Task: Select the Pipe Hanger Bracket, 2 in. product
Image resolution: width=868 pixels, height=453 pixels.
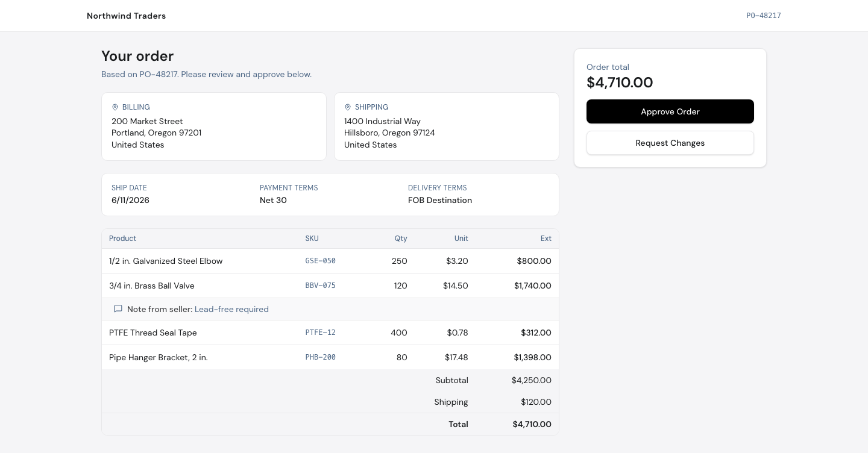Action: click(x=158, y=357)
